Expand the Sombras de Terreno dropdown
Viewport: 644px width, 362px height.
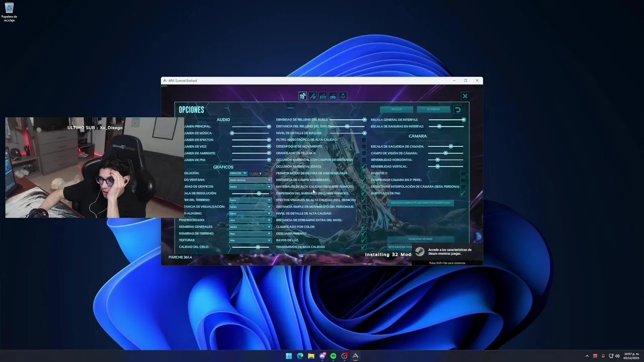(250, 233)
